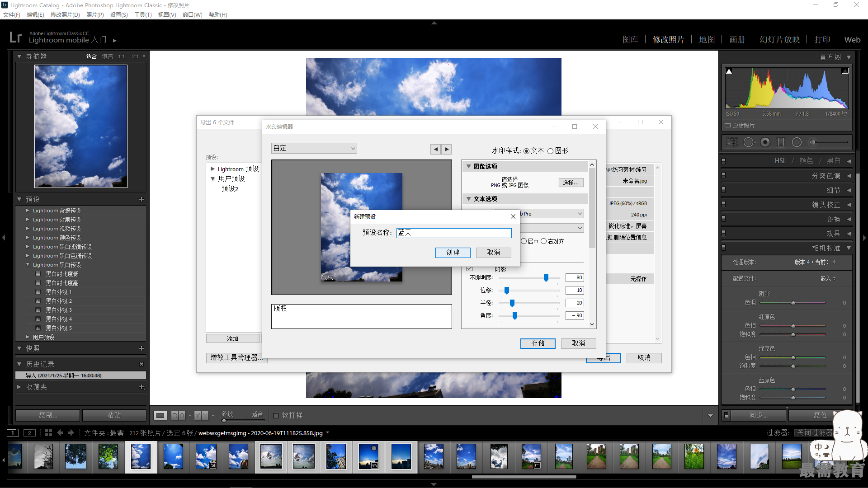Toggle shadow clipping indicator in histogram
This screenshot has height=488, width=868.
(x=729, y=71)
